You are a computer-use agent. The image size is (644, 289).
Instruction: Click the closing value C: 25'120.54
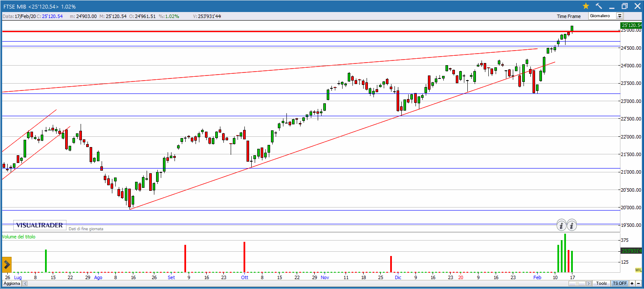pos(50,16)
